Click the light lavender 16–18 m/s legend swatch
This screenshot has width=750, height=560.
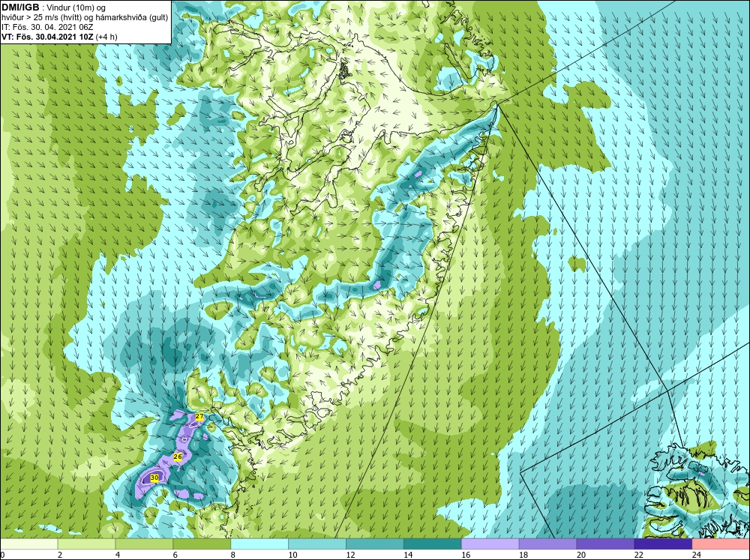490,544
